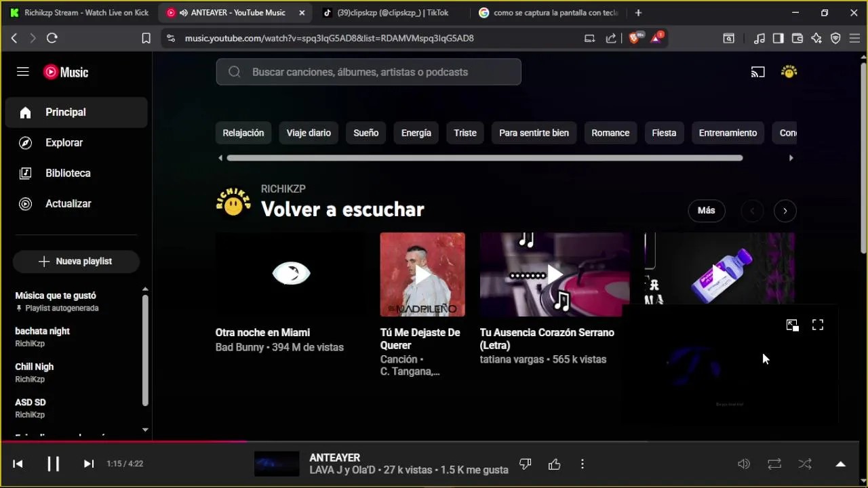Toggle shuffle in the player bar

click(x=805, y=464)
